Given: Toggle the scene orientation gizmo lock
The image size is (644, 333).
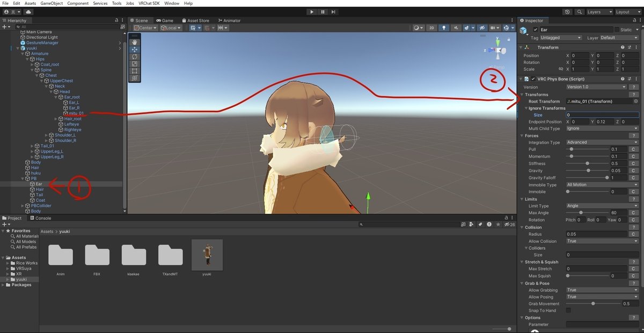Looking at the screenshot, I should [x=509, y=39].
